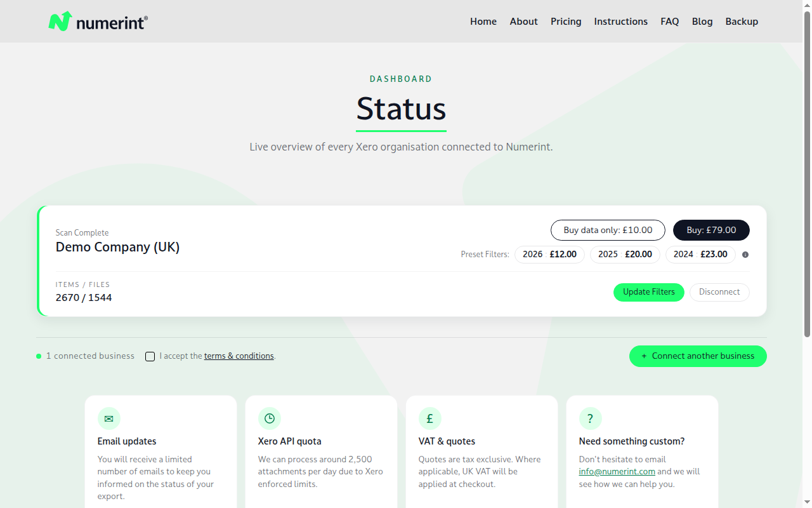Image resolution: width=812 pixels, height=508 pixels.
Task: Click the VAT & quotes pound icon
Action: 429,418
